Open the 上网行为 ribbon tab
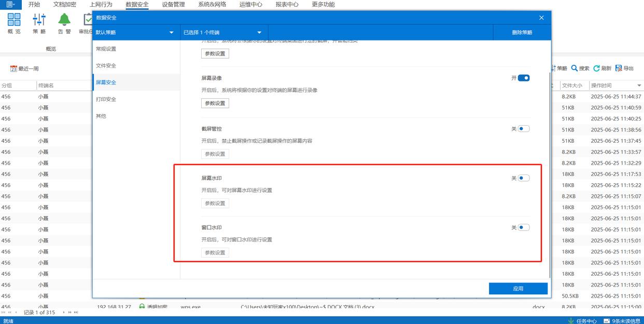The width and height of the screenshot is (644, 324). coord(101,4)
